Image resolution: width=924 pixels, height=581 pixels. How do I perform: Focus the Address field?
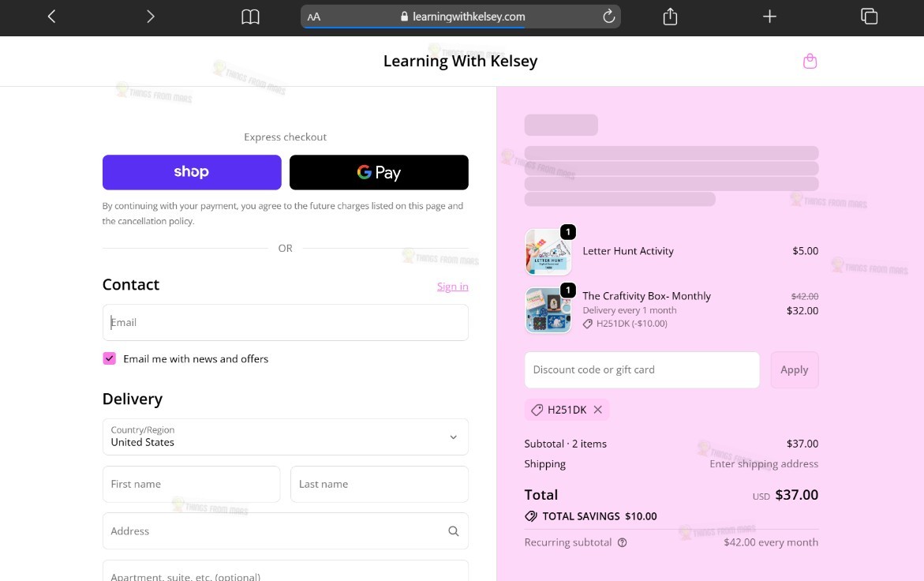point(285,531)
